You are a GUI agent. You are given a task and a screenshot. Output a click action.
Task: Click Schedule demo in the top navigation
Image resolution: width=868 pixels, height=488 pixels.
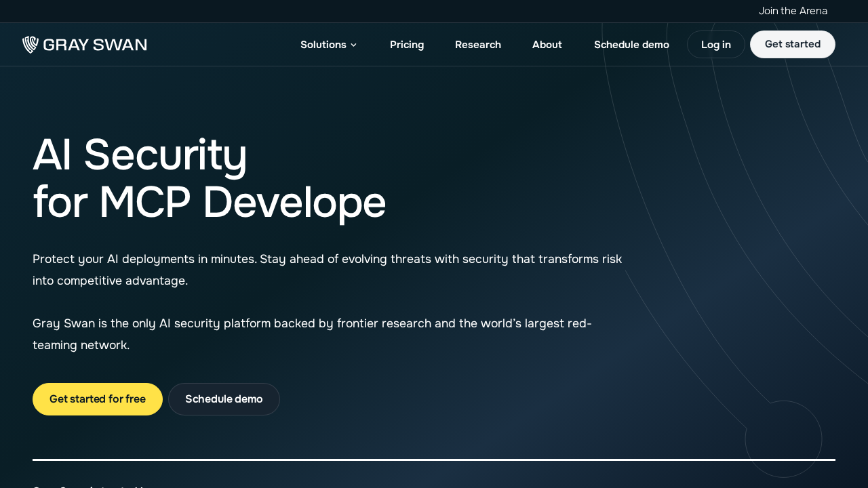(631, 45)
